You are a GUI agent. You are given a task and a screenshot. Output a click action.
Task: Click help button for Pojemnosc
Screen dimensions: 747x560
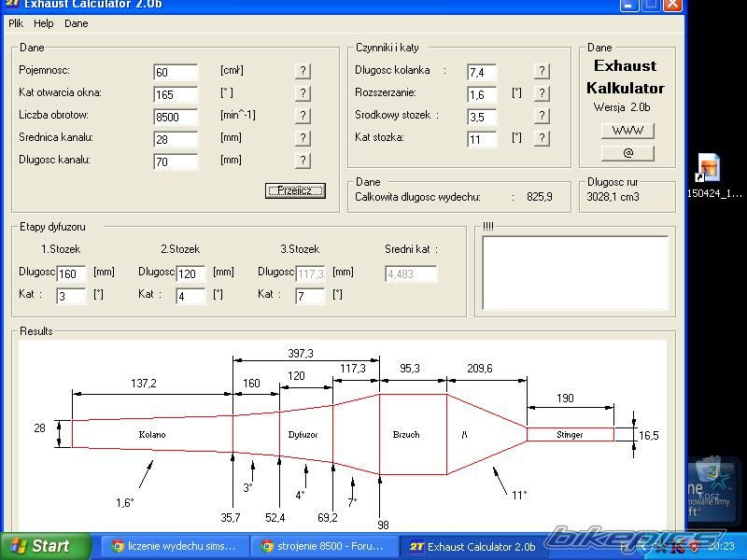click(x=303, y=71)
